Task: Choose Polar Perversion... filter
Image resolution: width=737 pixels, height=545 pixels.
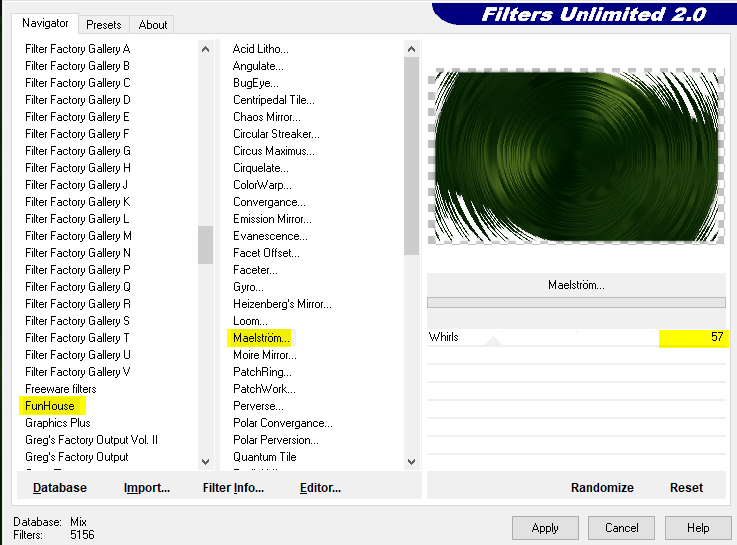Action: click(x=275, y=440)
